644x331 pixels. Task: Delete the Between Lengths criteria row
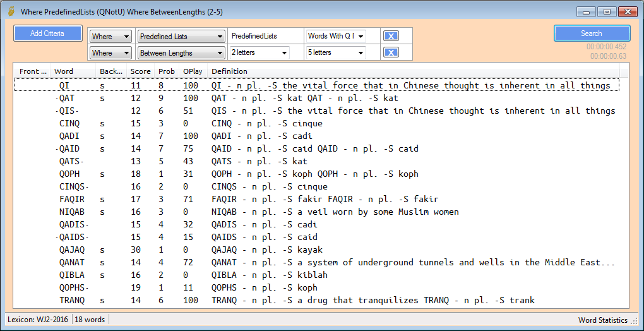point(391,53)
